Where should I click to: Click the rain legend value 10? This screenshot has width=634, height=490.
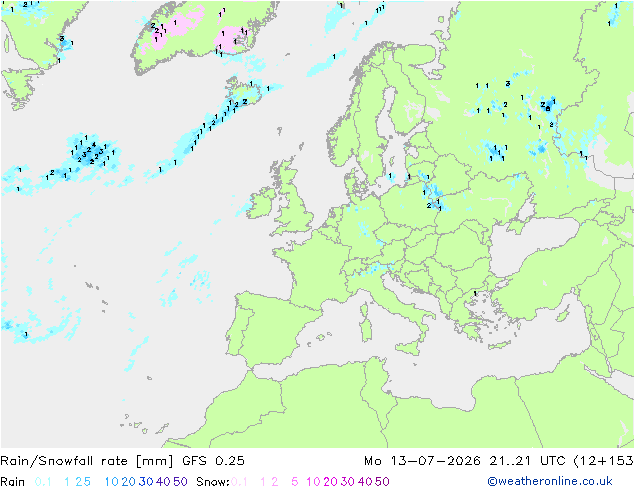(112, 482)
